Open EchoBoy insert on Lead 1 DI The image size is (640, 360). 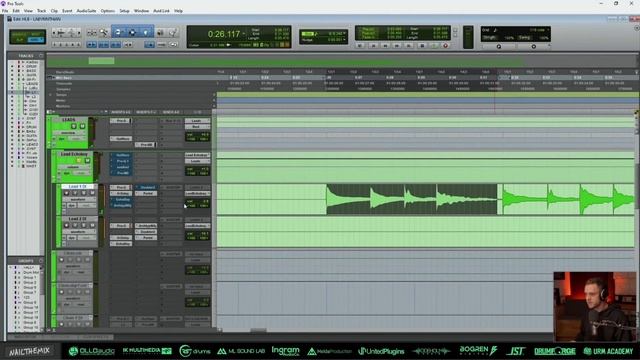click(x=121, y=200)
